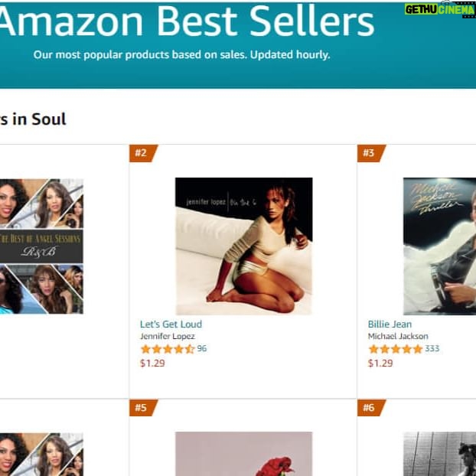Open the #5 album cover with red rose
Viewport: 476px width, 476px height.
click(x=243, y=455)
